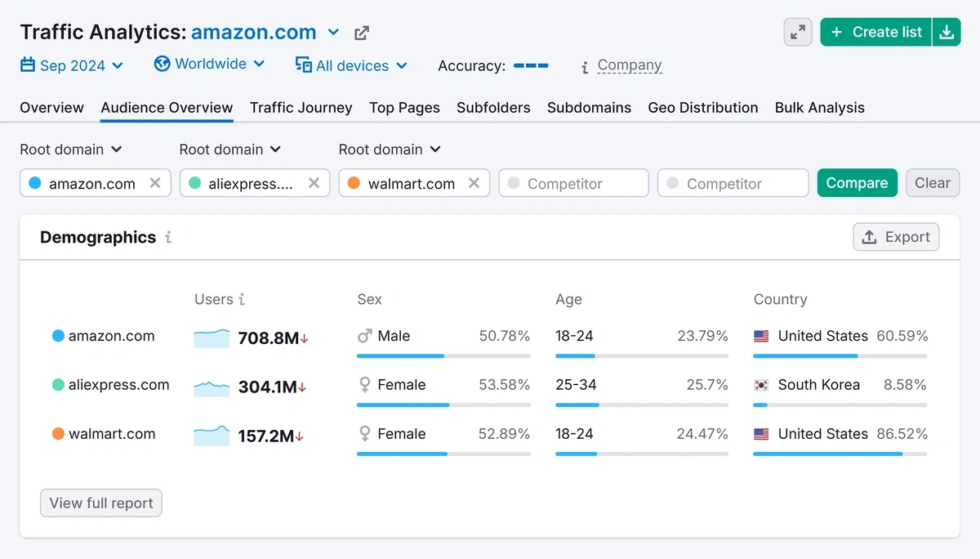This screenshot has width=980, height=559.
Task: Open the Geo Distribution tab
Action: 703,108
